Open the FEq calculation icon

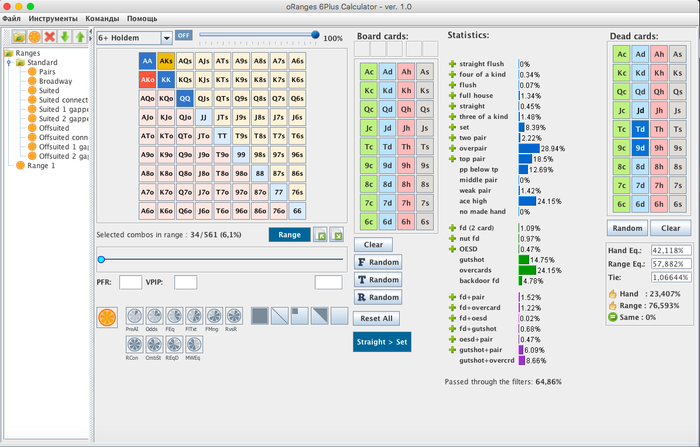[174, 316]
